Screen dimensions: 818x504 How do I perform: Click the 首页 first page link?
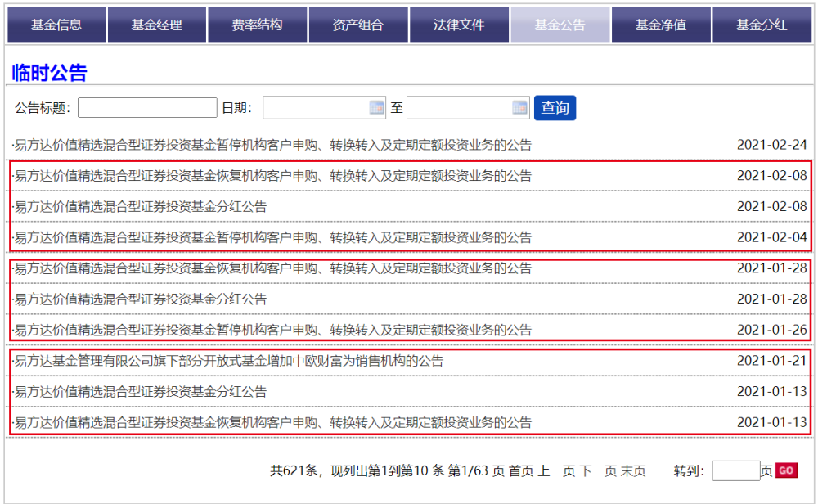(x=521, y=470)
